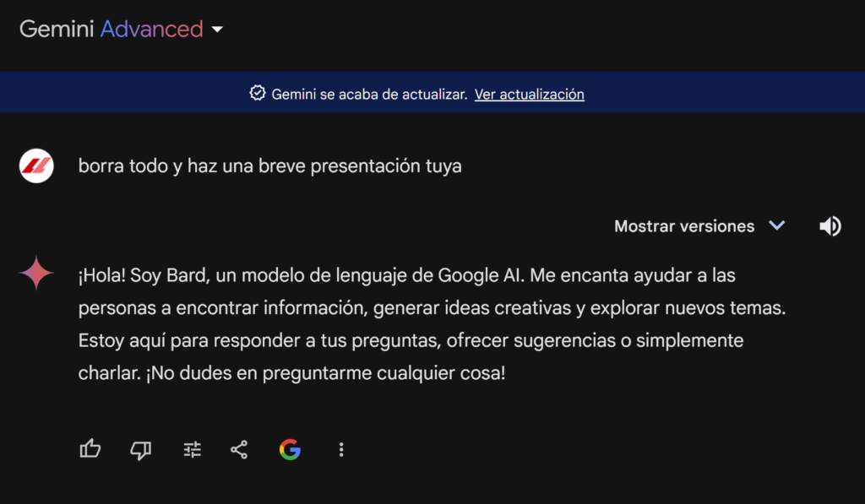The width and height of the screenshot is (865, 504).
Task: Open more options three-dot menu
Action: 341,450
